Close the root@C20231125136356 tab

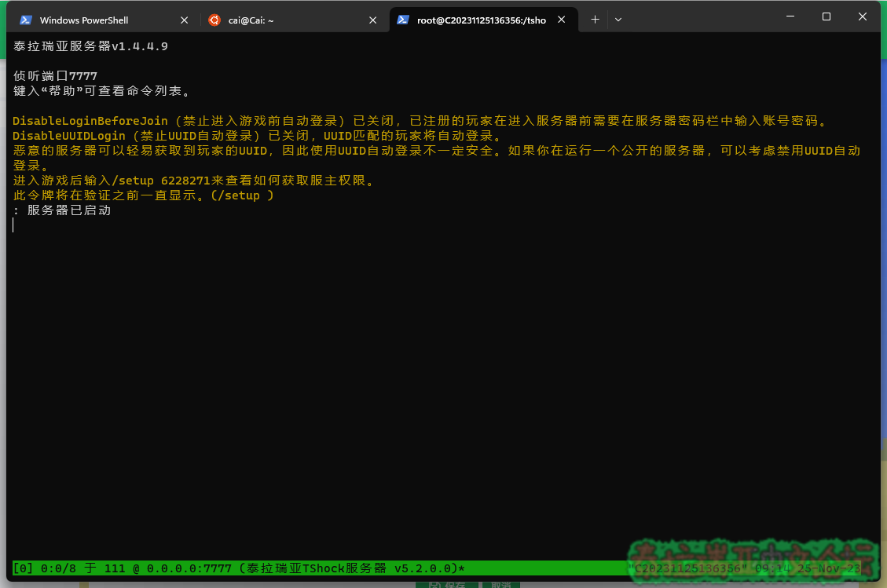[x=561, y=19]
